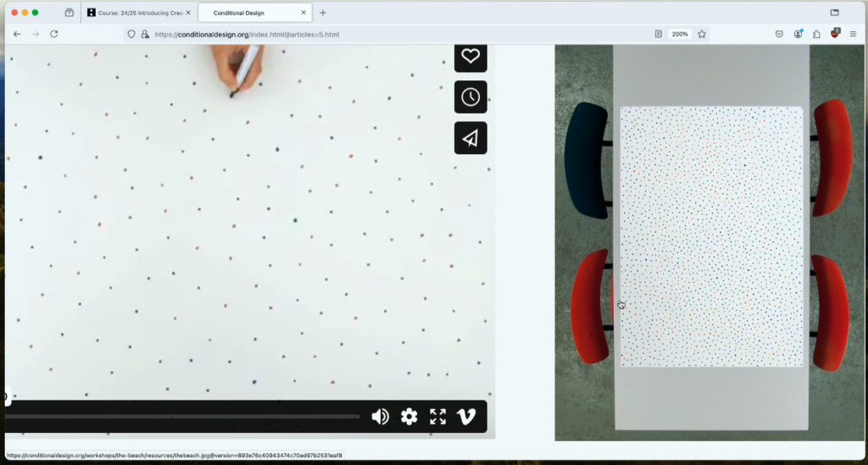Share the video via paper plane icon
Screen dimensions: 868x465
click(x=470, y=138)
